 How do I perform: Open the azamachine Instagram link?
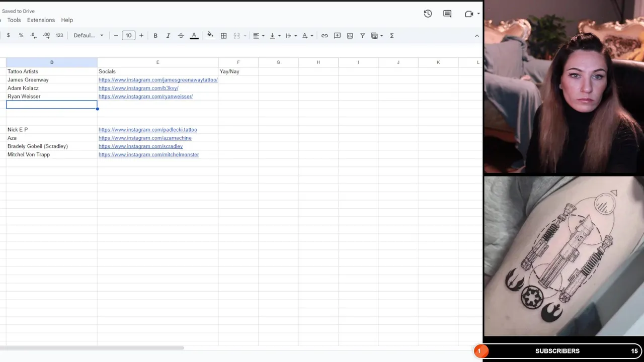click(x=145, y=138)
